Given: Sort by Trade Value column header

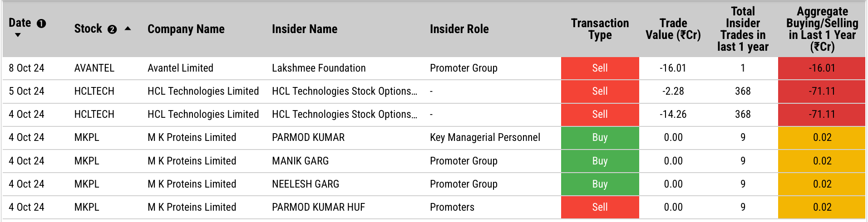Looking at the screenshot, I should pyautogui.click(x=673, y=29).
